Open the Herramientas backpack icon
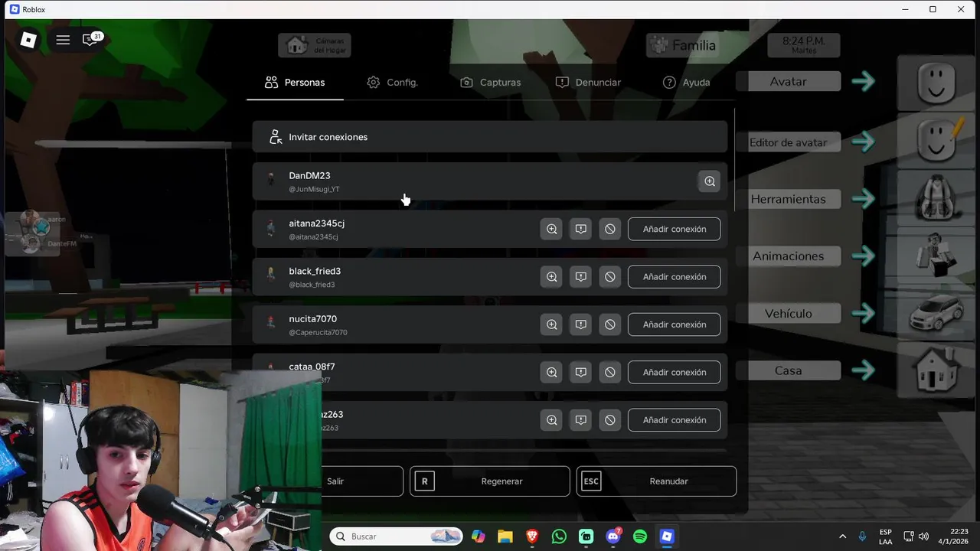Viewport: 980px width, 551px height. 938,197
